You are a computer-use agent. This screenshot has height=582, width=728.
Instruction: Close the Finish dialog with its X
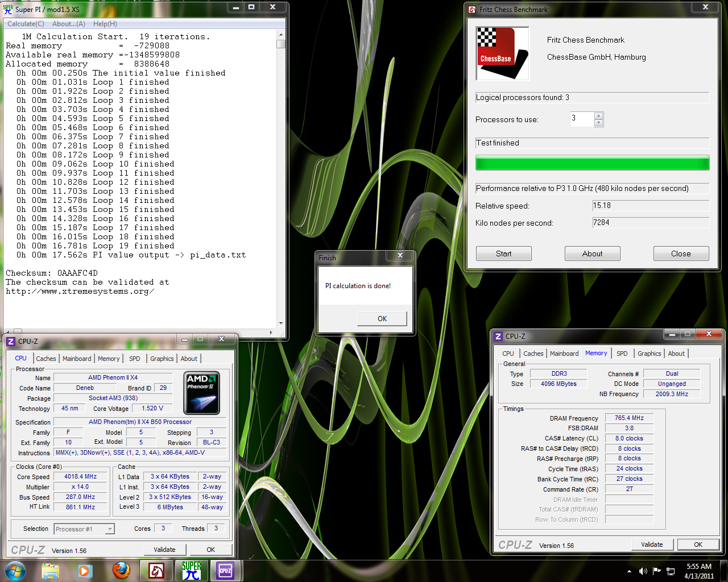pyautogui.click(x=400, y=256)
